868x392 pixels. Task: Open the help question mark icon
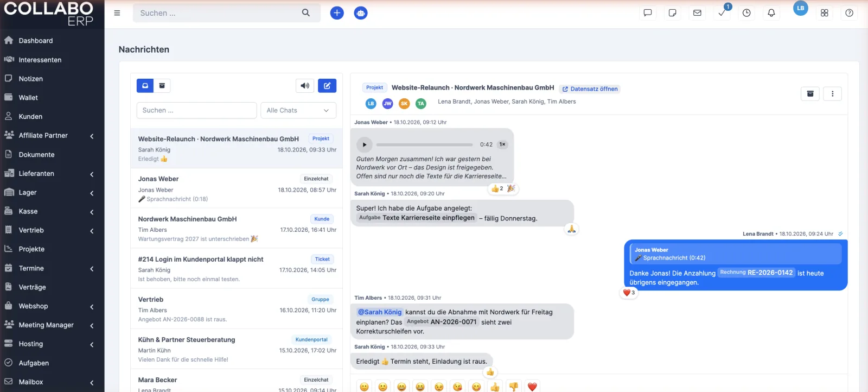tap(850, 13)
